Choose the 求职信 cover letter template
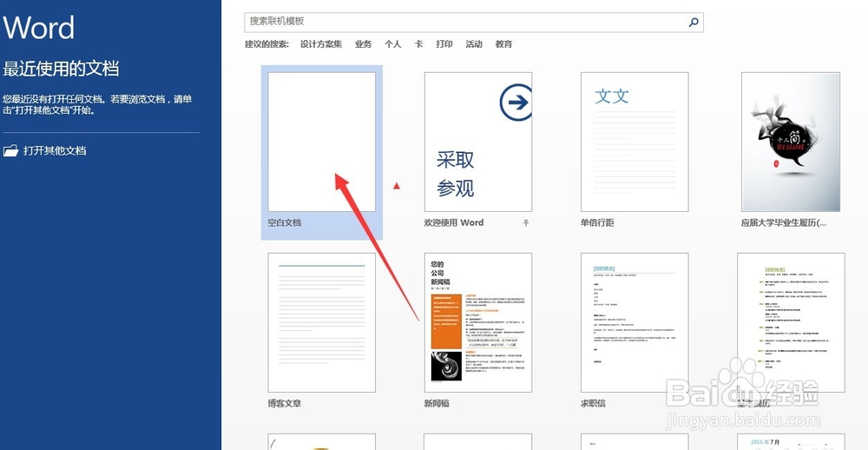 click(x=635, y=322)
